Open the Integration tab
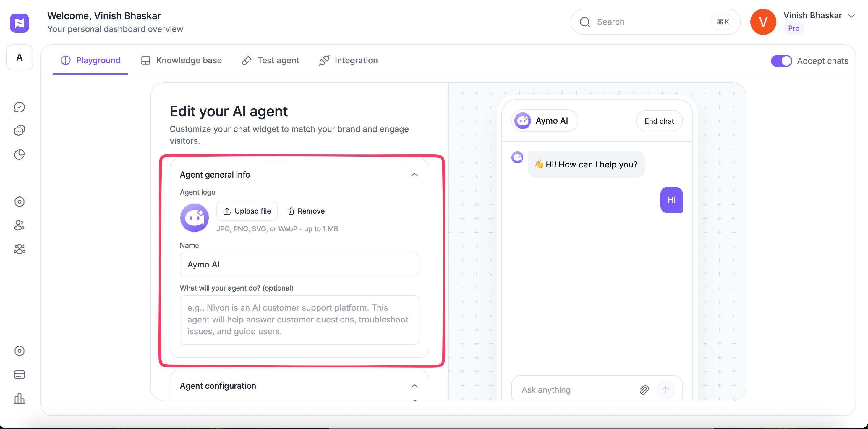The width and height of the screenshot is (868, 429). [x=348, y=60]
